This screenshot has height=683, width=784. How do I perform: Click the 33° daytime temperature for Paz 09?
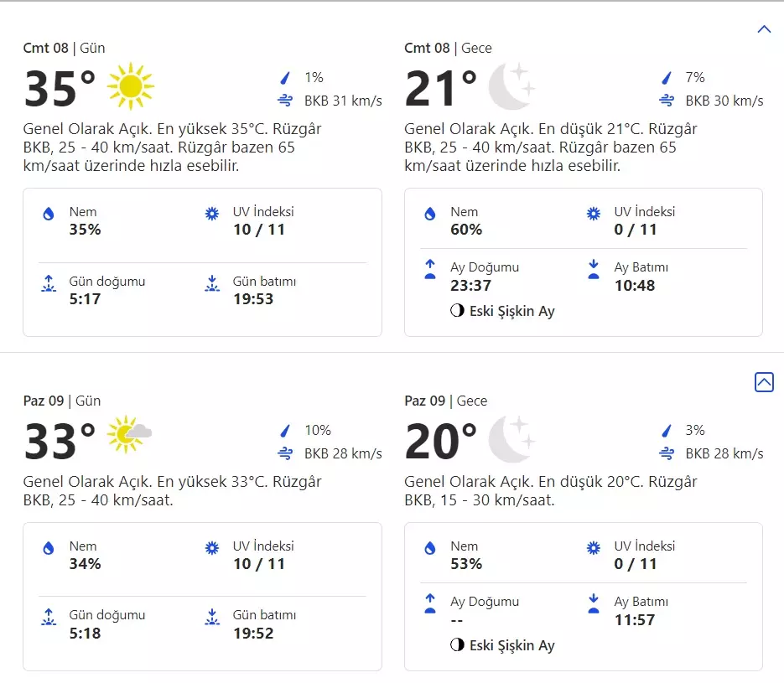60,442
